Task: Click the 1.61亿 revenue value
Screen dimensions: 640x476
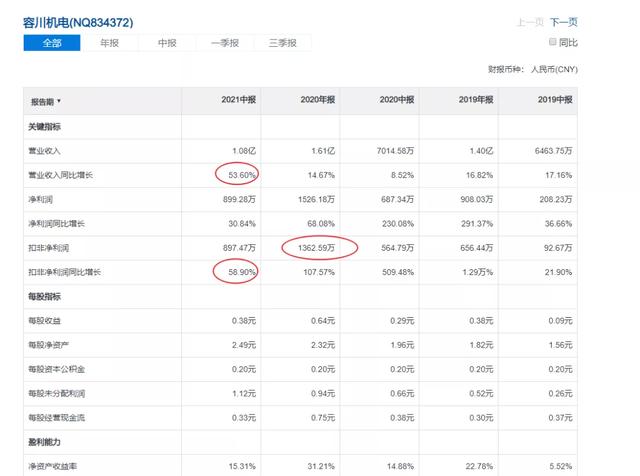Action: (x=323, y=151)
